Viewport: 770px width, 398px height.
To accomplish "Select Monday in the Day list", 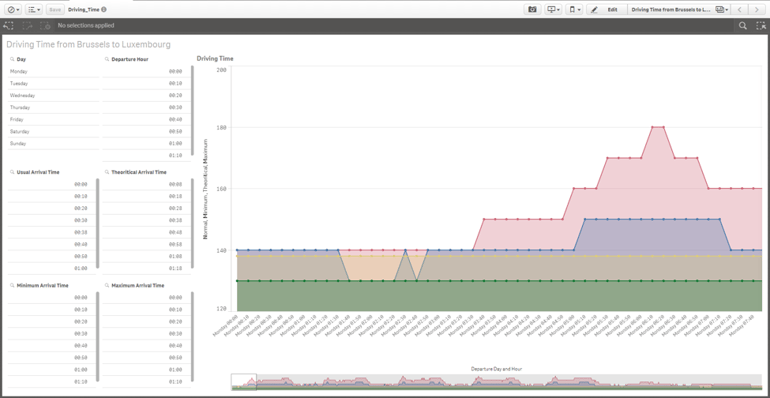I will (54, 71).
